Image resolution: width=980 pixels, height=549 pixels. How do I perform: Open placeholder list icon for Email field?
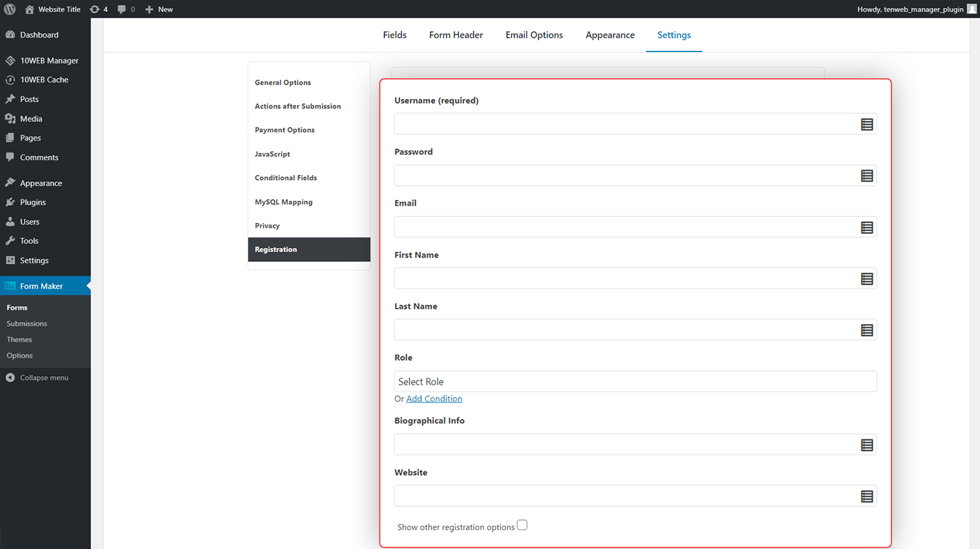click(x=866, y=228)
